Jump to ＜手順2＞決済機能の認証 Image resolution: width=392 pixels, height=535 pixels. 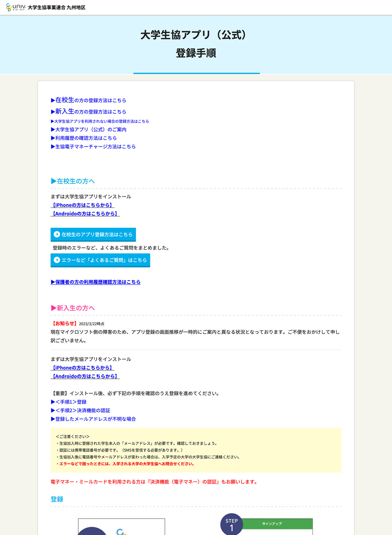80,411
